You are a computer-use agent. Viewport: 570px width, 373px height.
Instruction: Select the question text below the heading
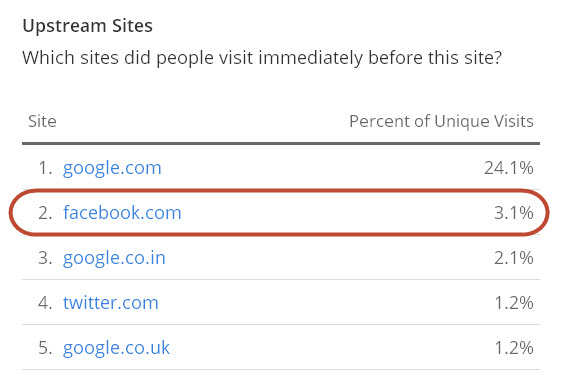point(262,58)
